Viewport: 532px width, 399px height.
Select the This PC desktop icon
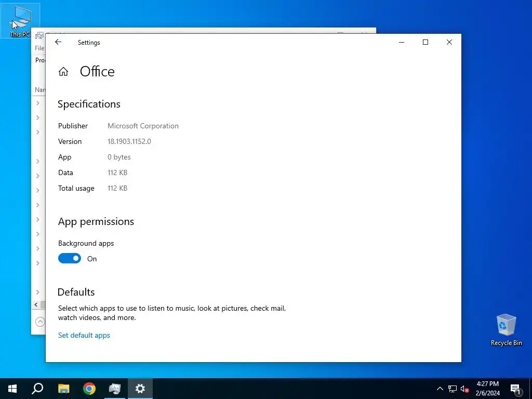pyautogui.click(x=20, y=21)
